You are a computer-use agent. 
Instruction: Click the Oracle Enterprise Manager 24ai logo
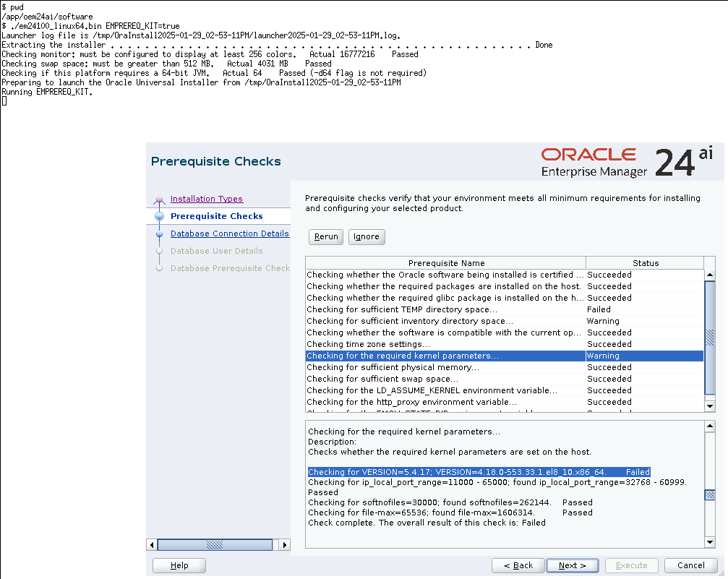[x=627, y=162]
